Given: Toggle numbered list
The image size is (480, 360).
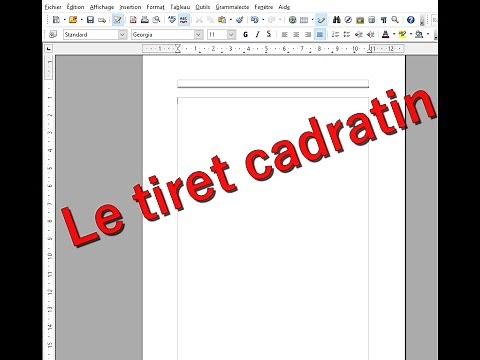Looking at the screenshot, I should (x=335, y=34).
